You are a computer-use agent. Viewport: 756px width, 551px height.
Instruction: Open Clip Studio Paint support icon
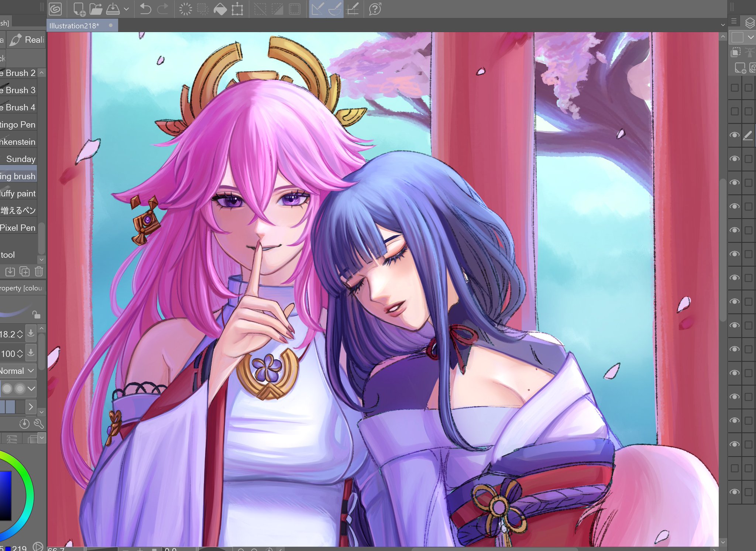375,9
